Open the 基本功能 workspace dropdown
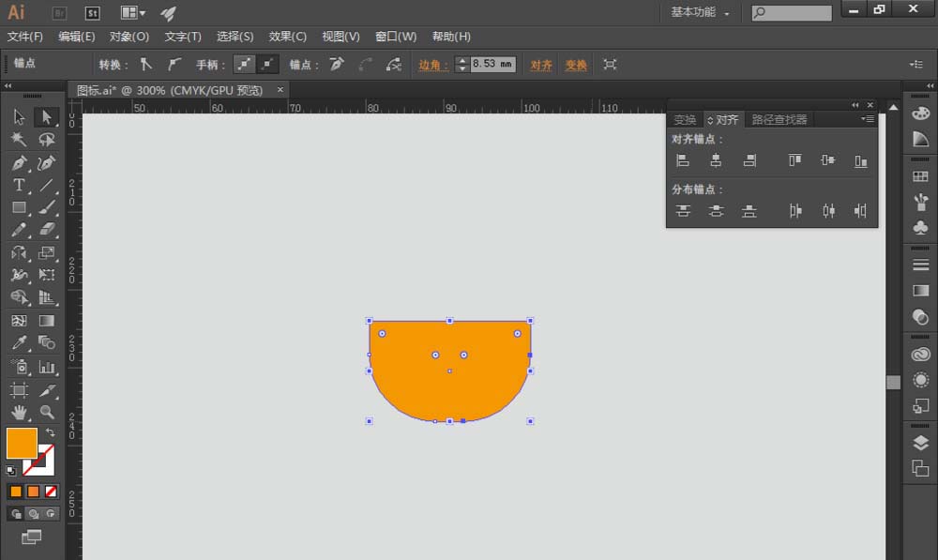Image resolution: width=938 pixels, height=560 pixels. click(x=700, y=12)
